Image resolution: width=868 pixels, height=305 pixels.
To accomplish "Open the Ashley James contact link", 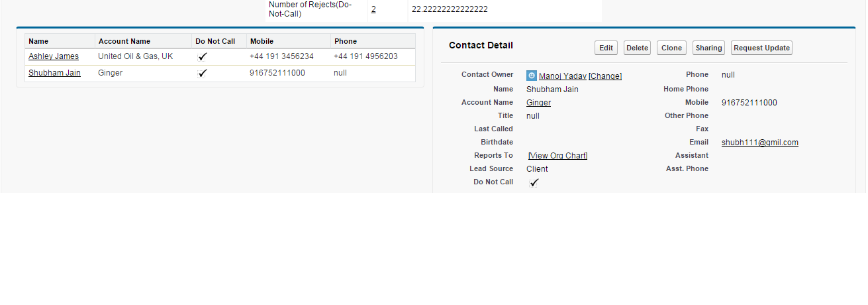I will pos(54,56).
